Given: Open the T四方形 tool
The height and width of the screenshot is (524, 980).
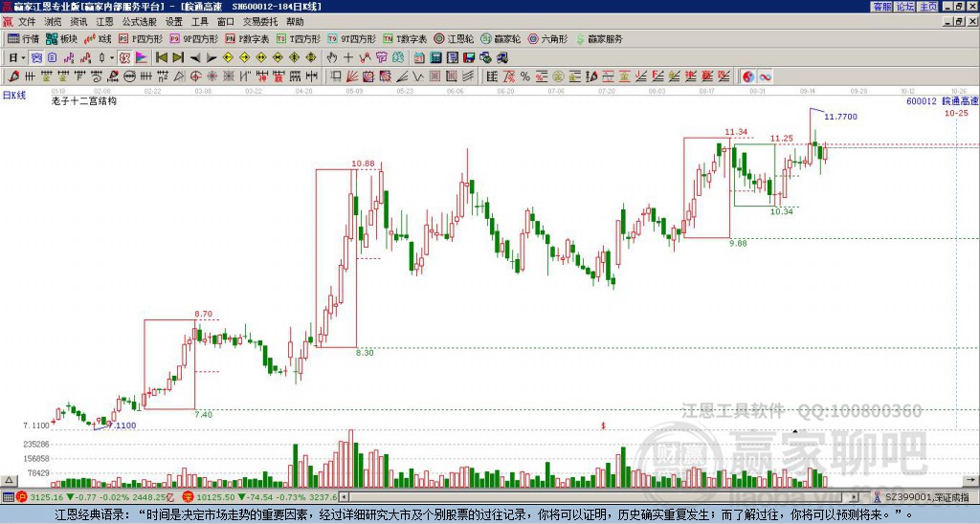Looking at the screenshot, I should coord(299,38).
